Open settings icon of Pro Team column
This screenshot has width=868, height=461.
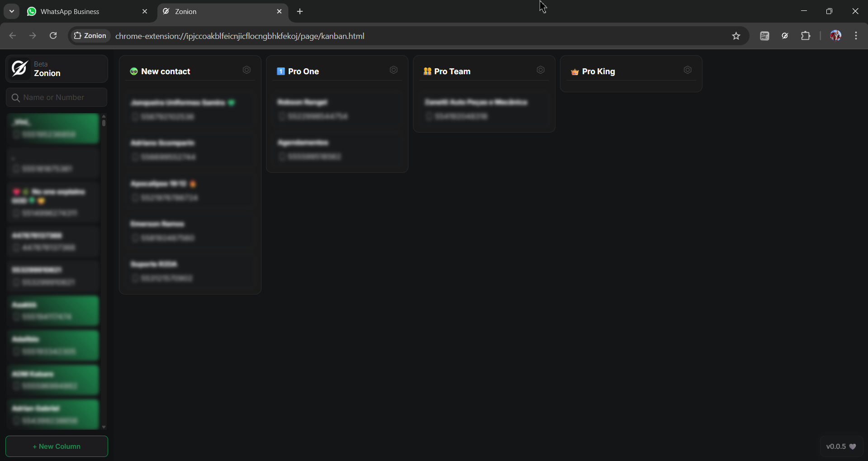point(541,70)
